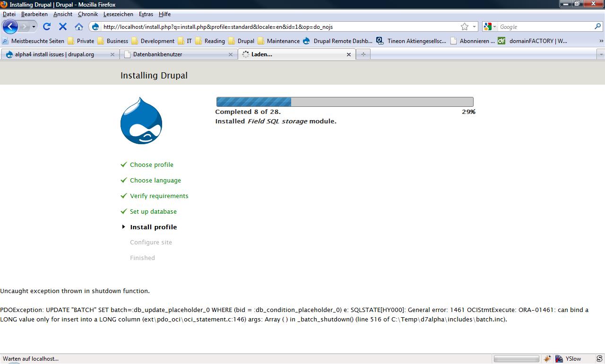605x364 pixels.
Task: Open the Maintenance bookmarks folder
Action: (x=278, y=41)
